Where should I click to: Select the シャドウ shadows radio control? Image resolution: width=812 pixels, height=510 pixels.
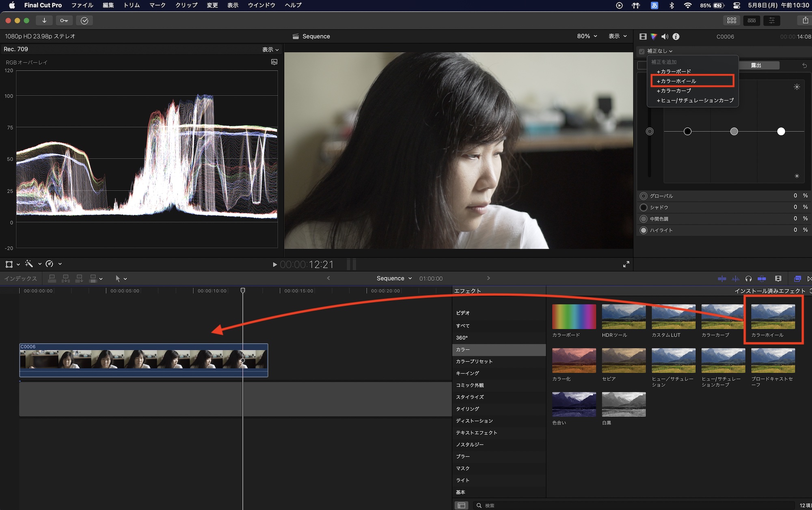click(x=644, y=207)
